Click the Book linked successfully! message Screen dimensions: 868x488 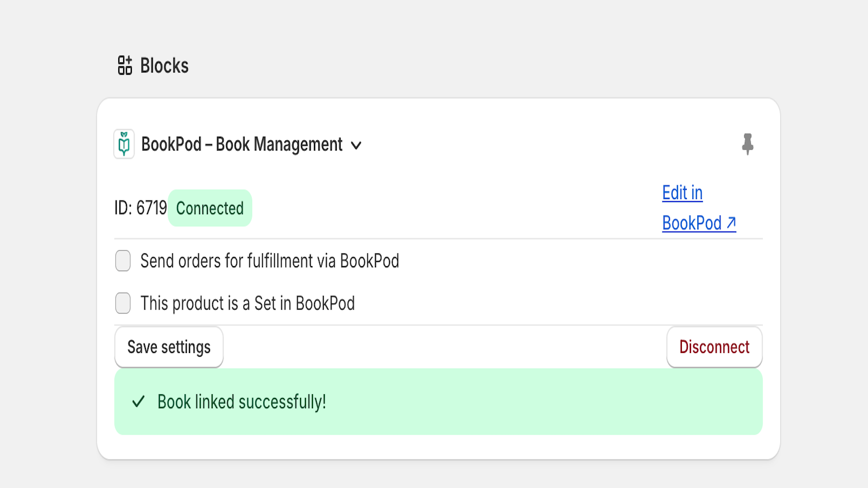(x=438, y=402)
